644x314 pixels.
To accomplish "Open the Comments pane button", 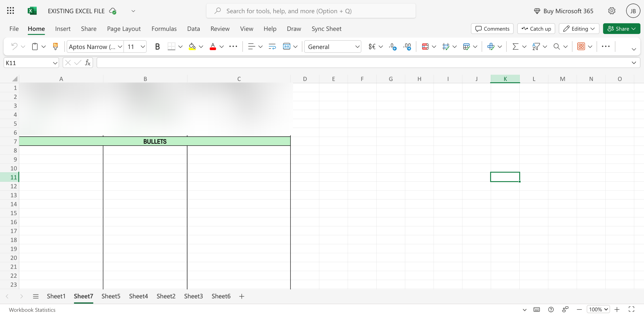I will [x=492, y=29].
